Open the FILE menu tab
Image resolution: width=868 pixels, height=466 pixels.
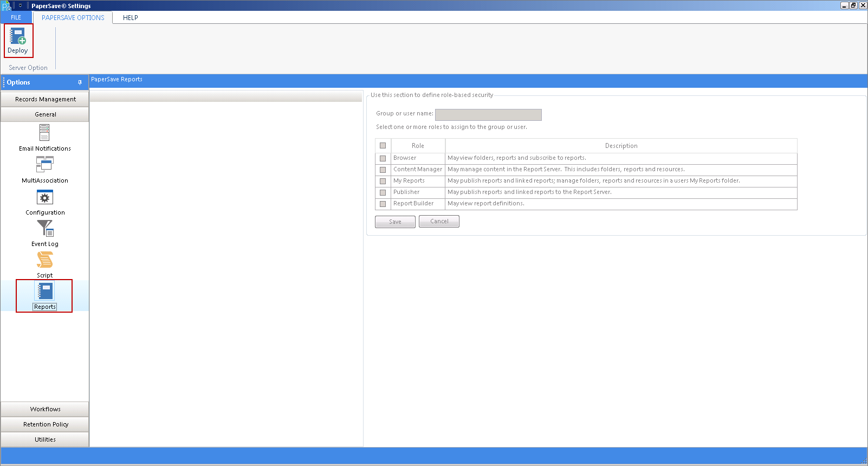click(x=16, y=17)
